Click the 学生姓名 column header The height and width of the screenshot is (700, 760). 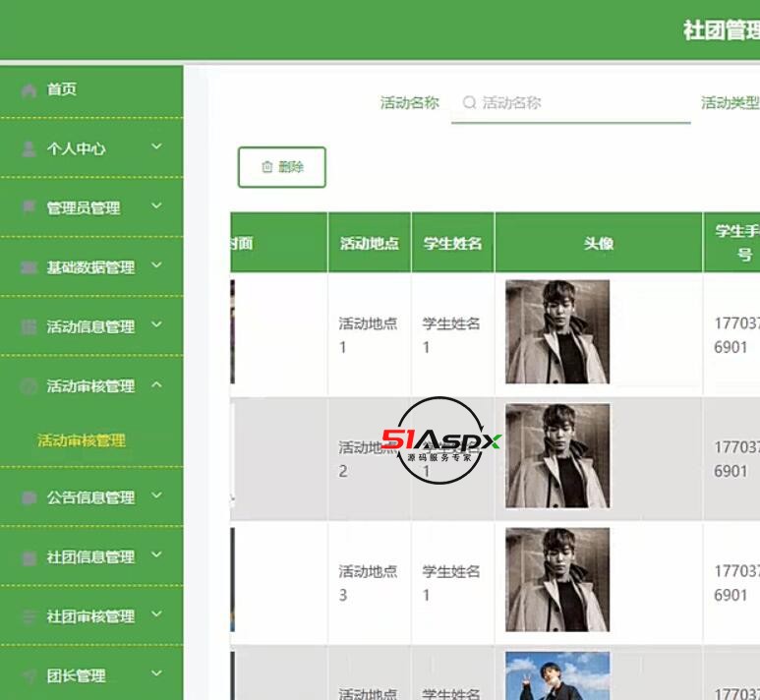coord(452,243)
